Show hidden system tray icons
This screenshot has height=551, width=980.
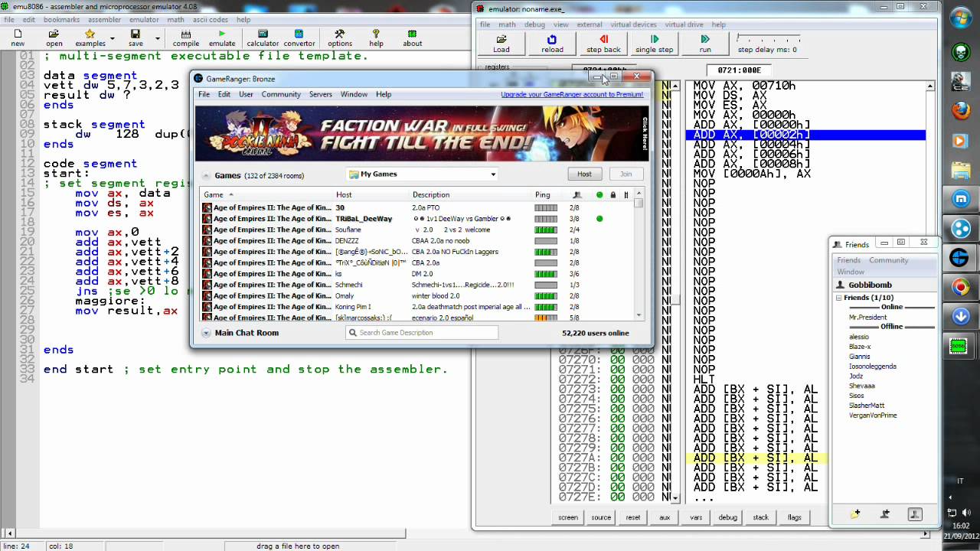952,496
